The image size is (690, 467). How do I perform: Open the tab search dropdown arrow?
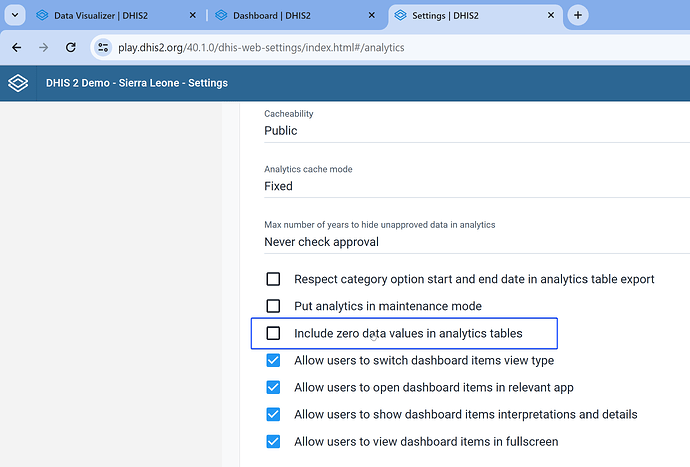click(x=15, y=15)
